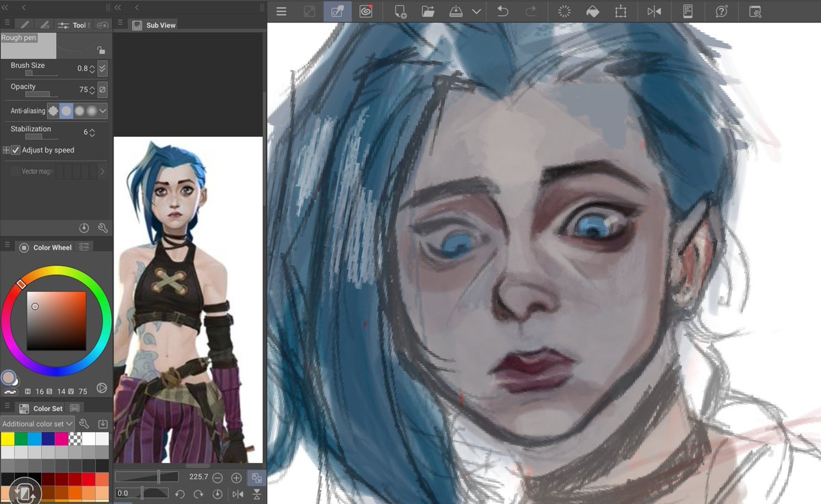Open a file with the folder icon
The width and height of the screenshot is (821, 504).
428,12
